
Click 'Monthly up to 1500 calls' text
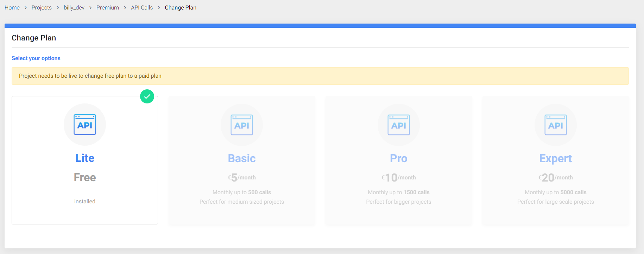coord(399,192)
